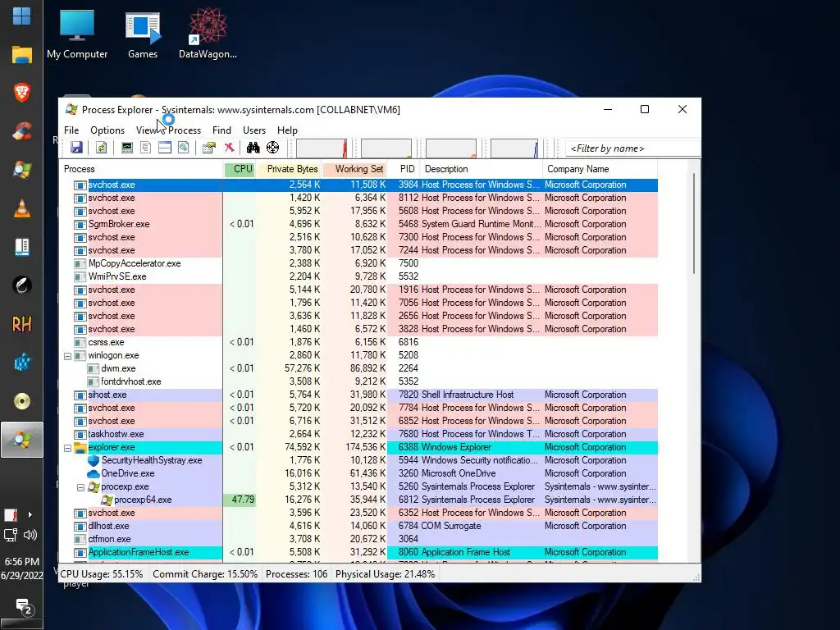
Task: Open the Options menu
Action: click(107, 130)
